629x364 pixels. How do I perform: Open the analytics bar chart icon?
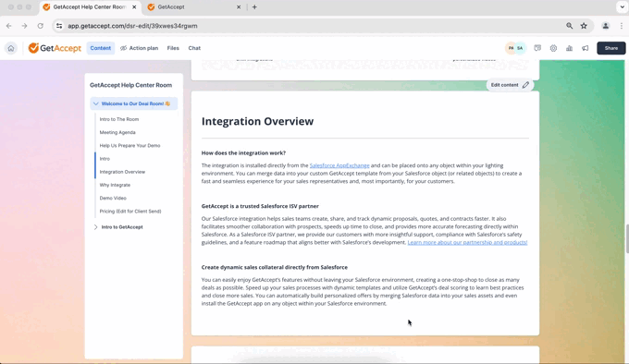pyautogui.click(x=569, y=48)
